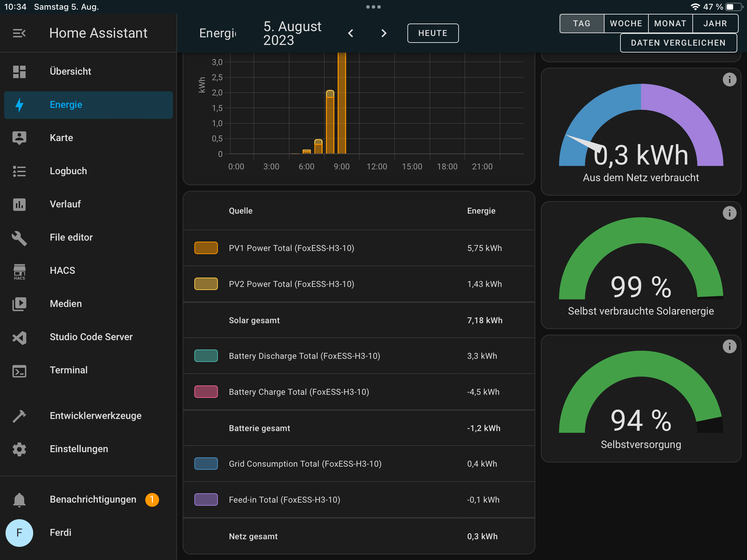Click the PV1 Power Total color swatch
This screenshot has width=747, height=560.
(206, 248)
